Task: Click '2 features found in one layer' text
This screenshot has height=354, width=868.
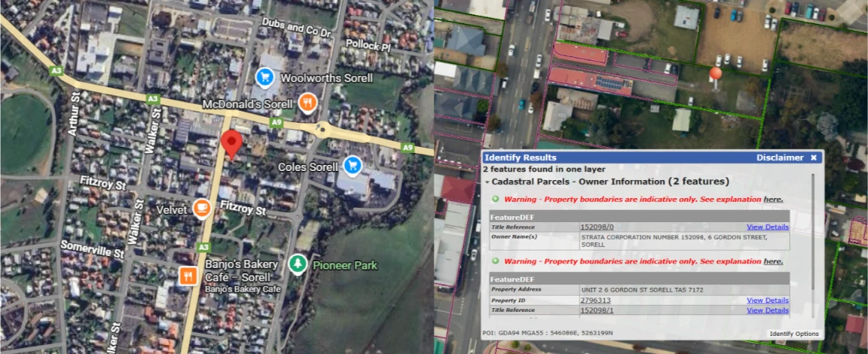Action: pyautogui.click(x=544, y=169)
